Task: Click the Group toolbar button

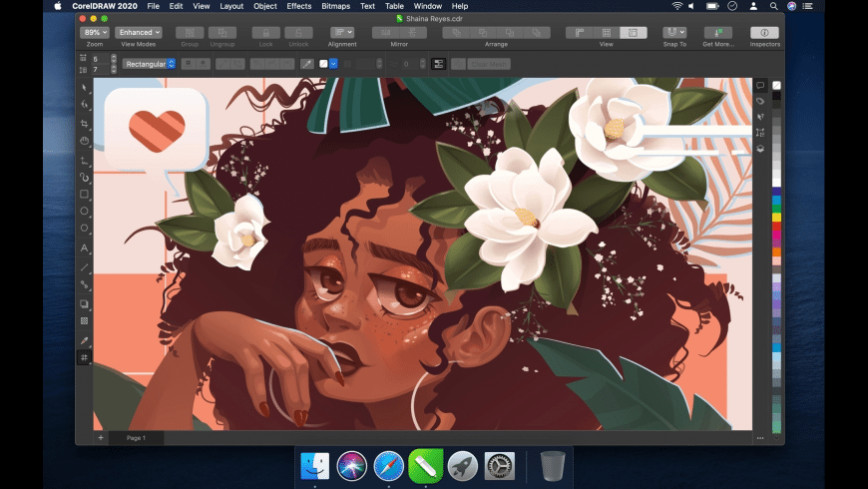Action: point(190,33)
